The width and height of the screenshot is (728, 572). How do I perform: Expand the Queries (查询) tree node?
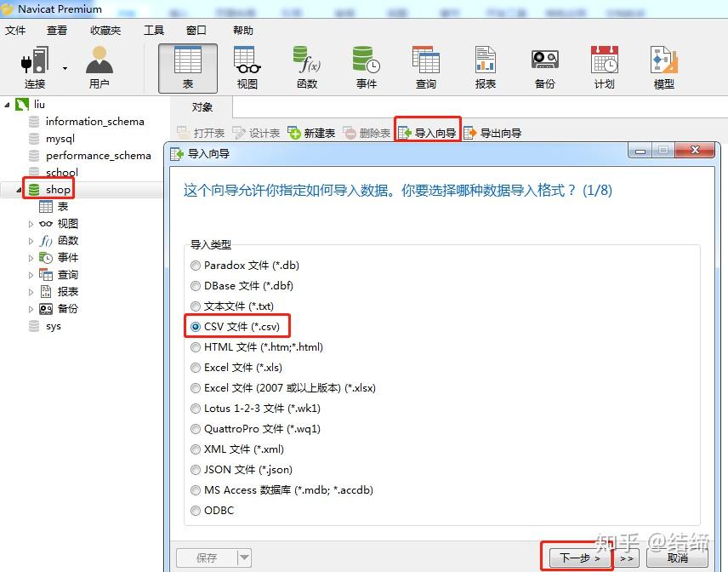pos(31,275)
